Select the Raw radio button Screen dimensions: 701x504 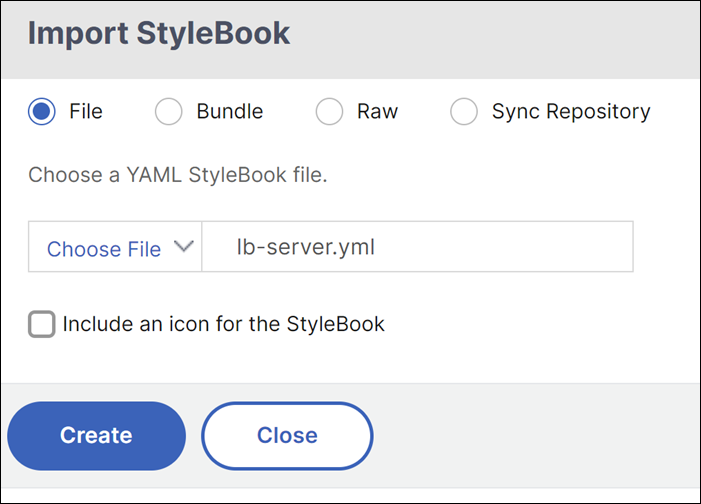click(x=329, y=112)
